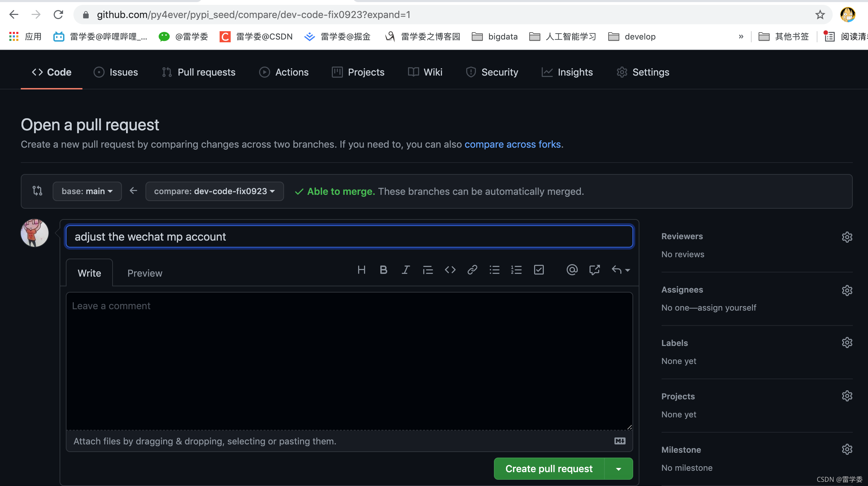868x486 pixels.
Task: Click Create pull request button
Action: click(549, 469)
